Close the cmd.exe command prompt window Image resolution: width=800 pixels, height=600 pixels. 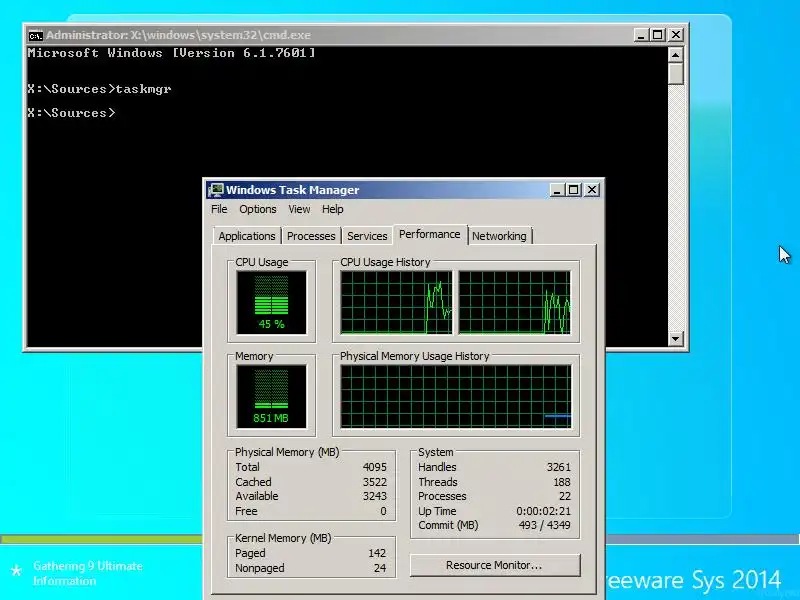676,35
